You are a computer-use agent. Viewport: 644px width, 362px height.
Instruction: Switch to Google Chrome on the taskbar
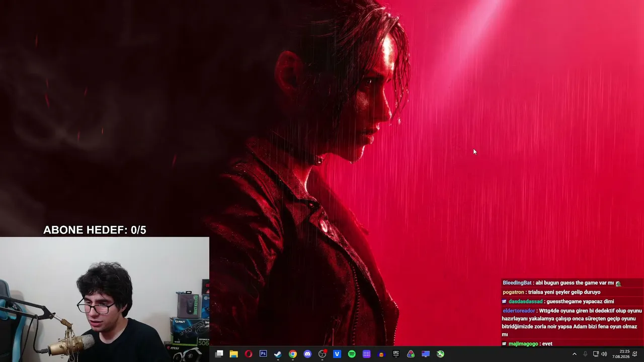click(293, 354)
